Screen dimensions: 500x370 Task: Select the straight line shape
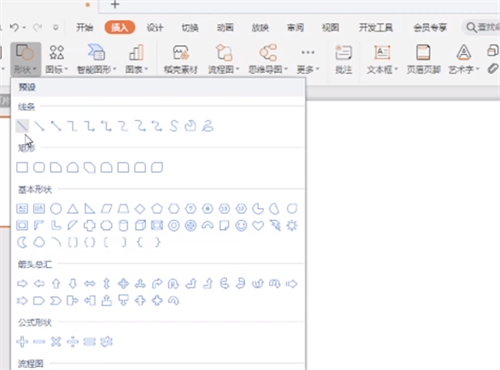22,126
